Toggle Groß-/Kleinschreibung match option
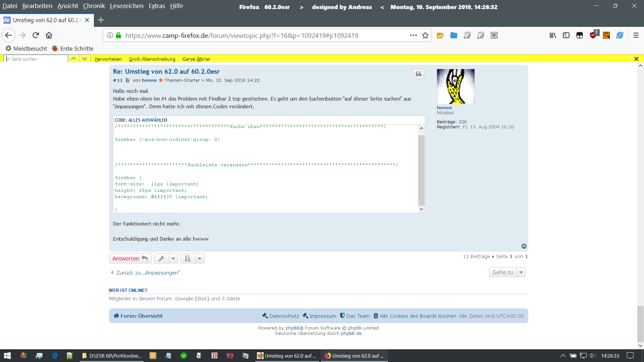This screenshot has height=362, width=644. [x=152, y=59]
